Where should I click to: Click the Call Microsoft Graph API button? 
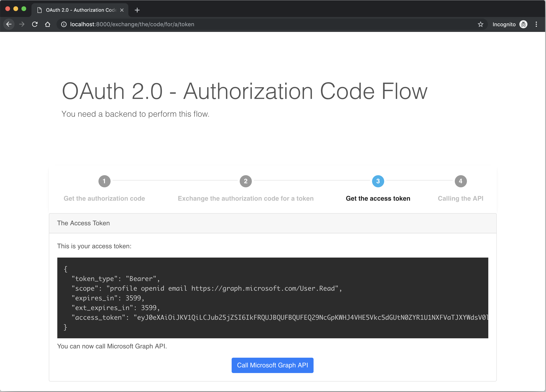click(x=272, y=365)
